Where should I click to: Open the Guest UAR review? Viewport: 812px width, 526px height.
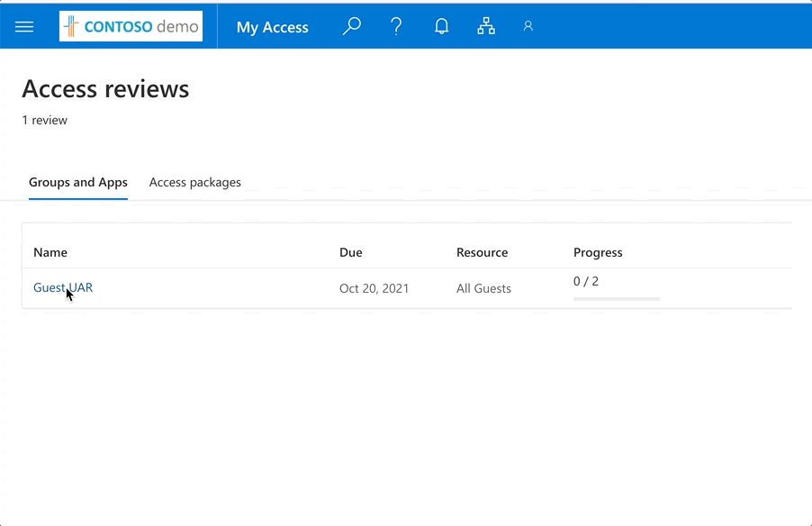pos(63,287)
